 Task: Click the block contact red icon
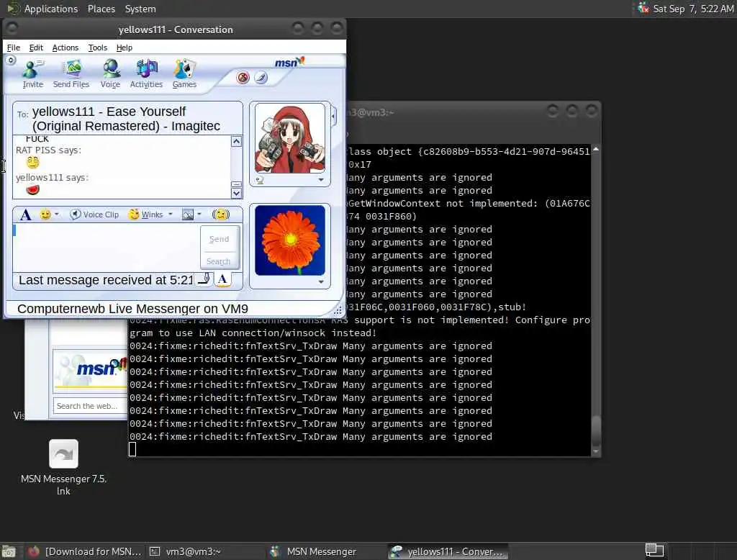click(x=243, y=78)
